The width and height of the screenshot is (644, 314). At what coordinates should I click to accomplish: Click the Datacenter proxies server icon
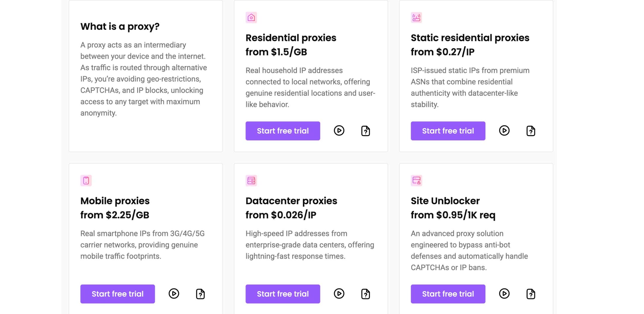coord(251,181)
